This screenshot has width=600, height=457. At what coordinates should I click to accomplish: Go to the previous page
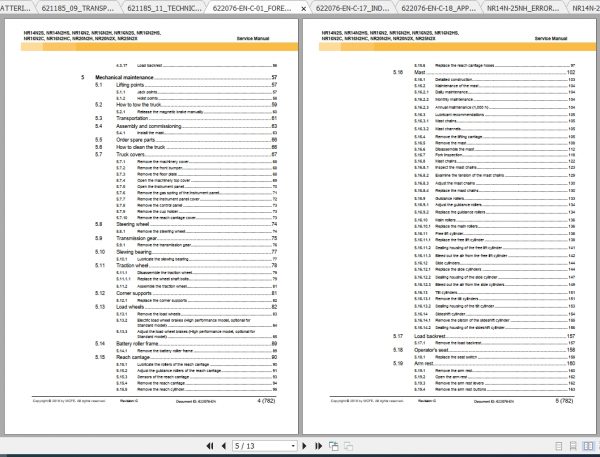[224, 446]
